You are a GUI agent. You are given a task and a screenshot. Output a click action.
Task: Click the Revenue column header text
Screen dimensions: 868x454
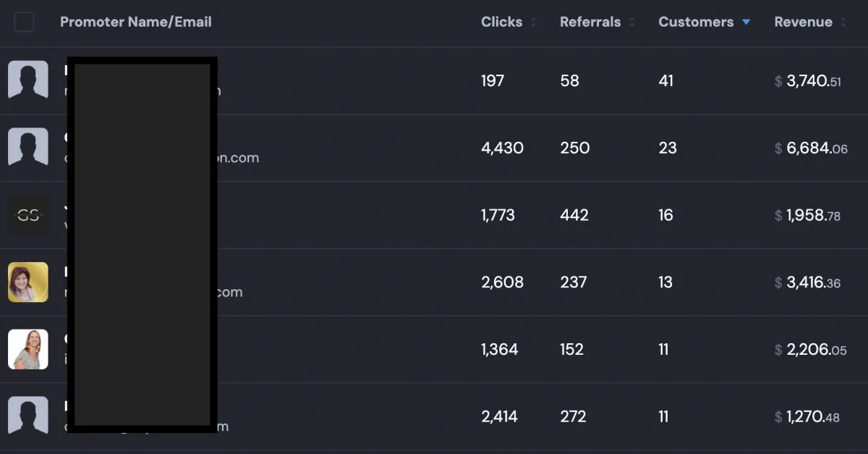(803, 22)
